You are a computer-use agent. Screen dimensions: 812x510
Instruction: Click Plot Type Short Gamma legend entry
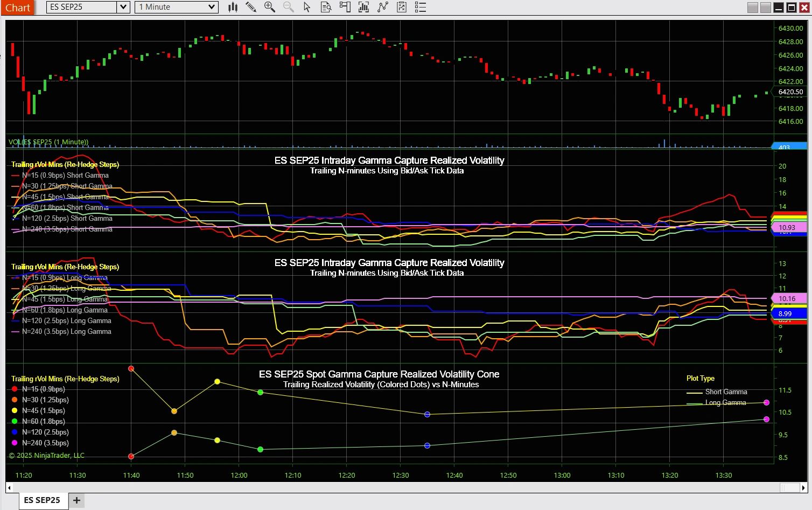click(717, 392)
